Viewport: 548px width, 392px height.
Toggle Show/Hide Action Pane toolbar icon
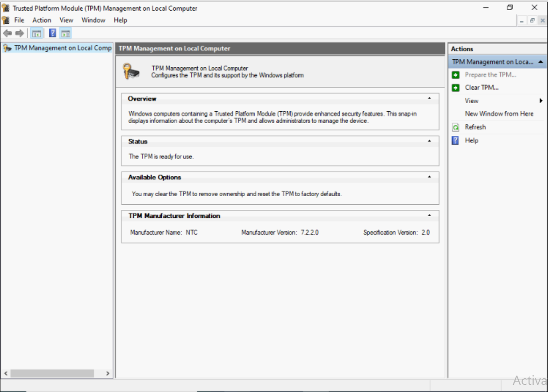[x=66, y=33]
